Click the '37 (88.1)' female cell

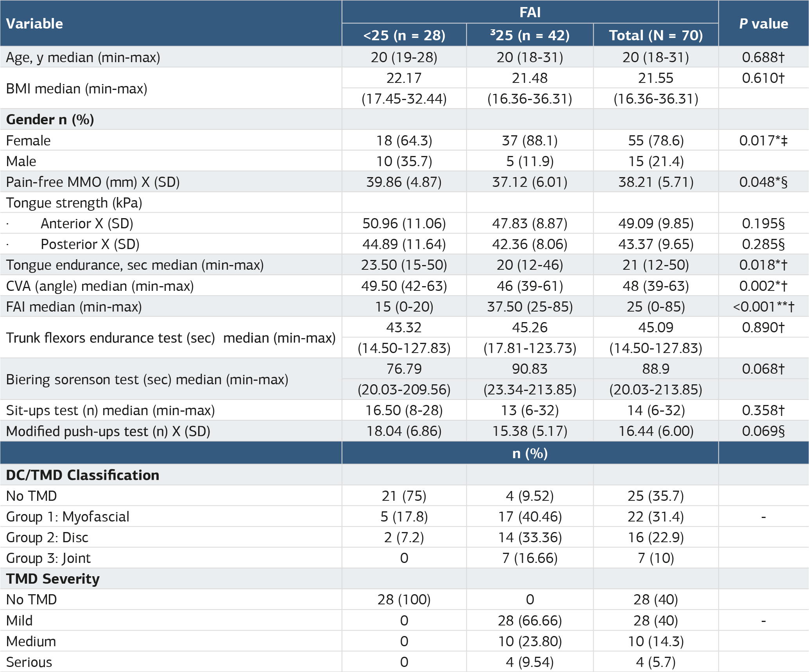pyautogui.click(x=530, y=141)
